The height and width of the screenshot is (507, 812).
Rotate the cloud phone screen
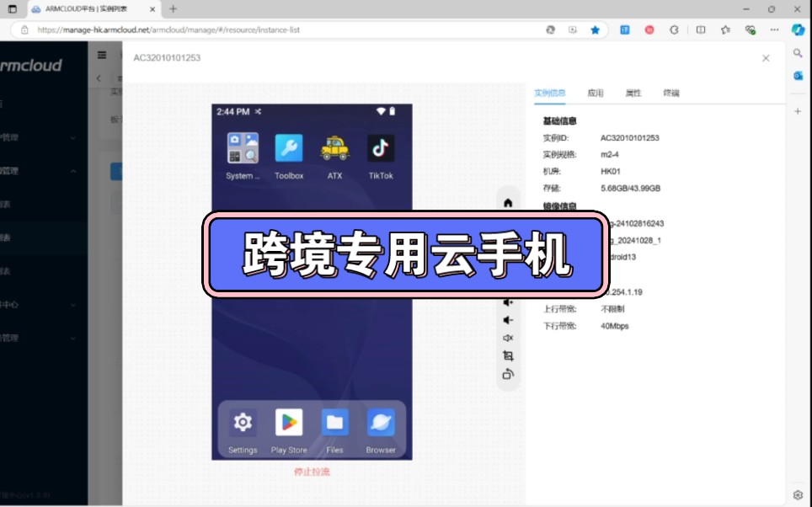508,374
